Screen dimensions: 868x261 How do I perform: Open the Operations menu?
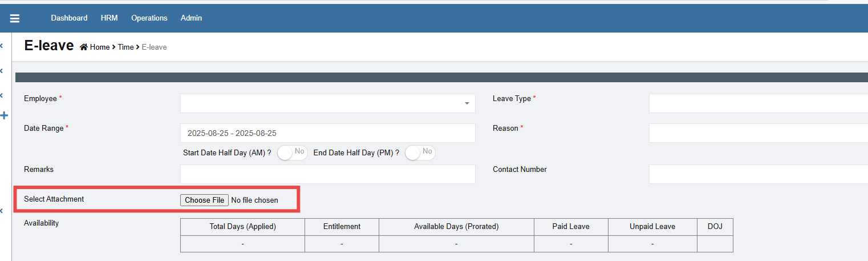coord(149,18)
